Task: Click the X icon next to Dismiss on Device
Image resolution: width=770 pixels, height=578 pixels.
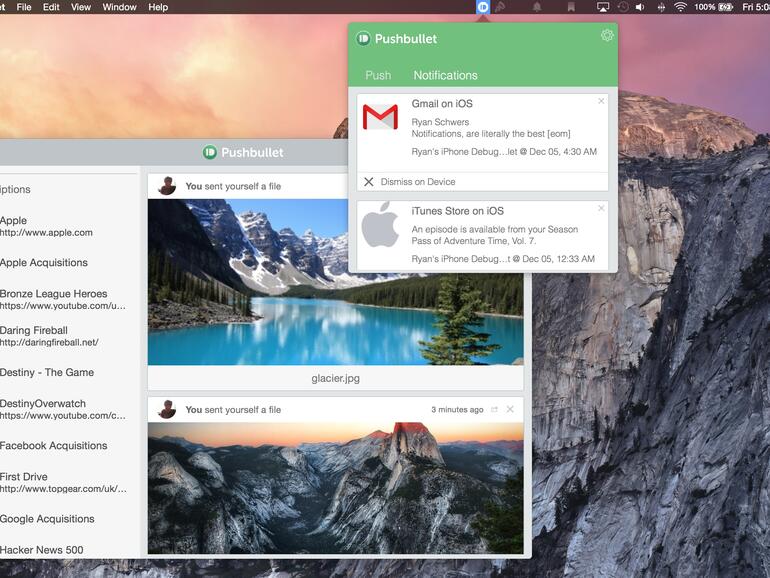Action: tap(369, 182)
